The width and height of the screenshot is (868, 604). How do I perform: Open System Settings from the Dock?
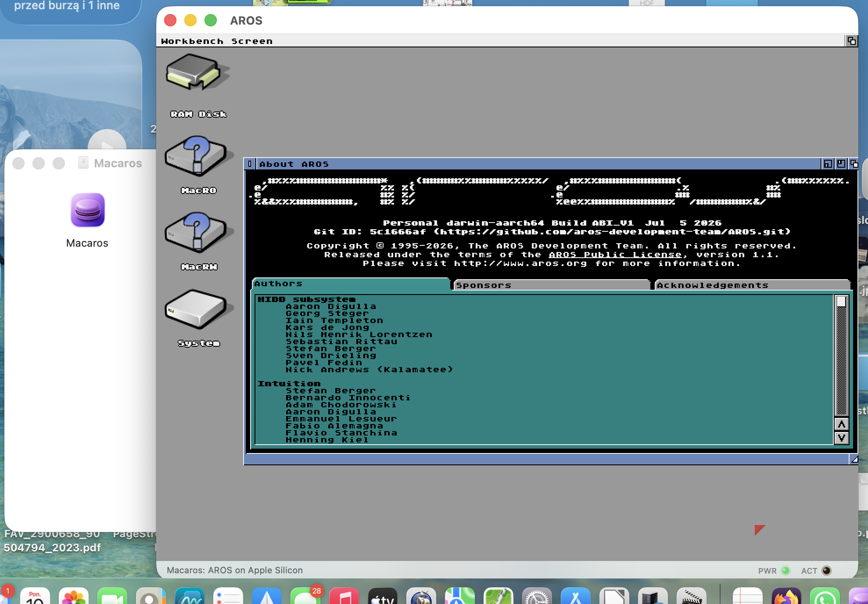coord(537,596)
